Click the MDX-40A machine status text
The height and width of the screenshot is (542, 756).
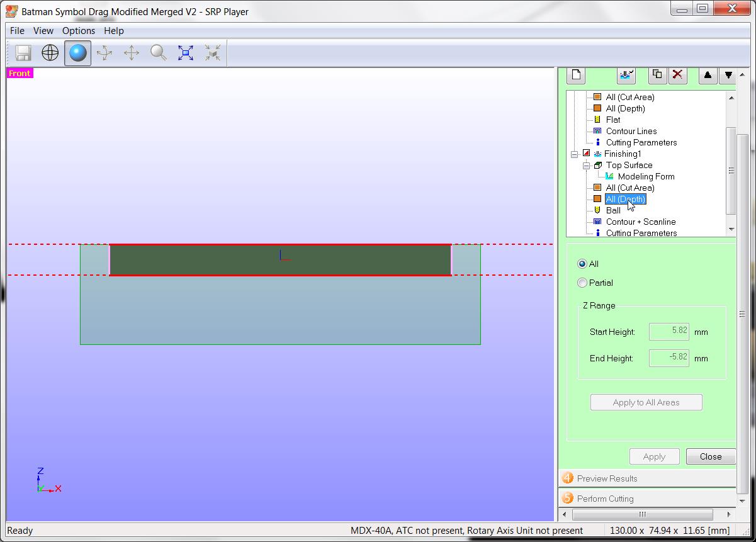click(x=466, y=531)
